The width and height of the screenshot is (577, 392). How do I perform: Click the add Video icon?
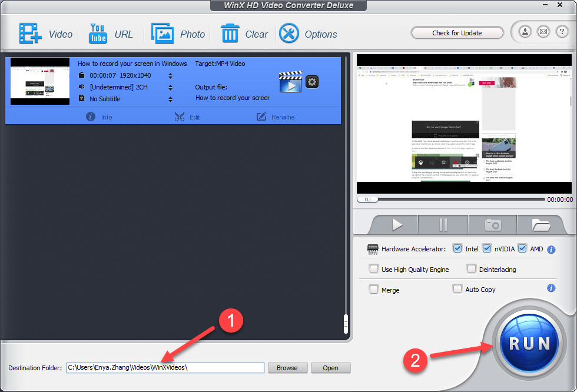[28, 34]
